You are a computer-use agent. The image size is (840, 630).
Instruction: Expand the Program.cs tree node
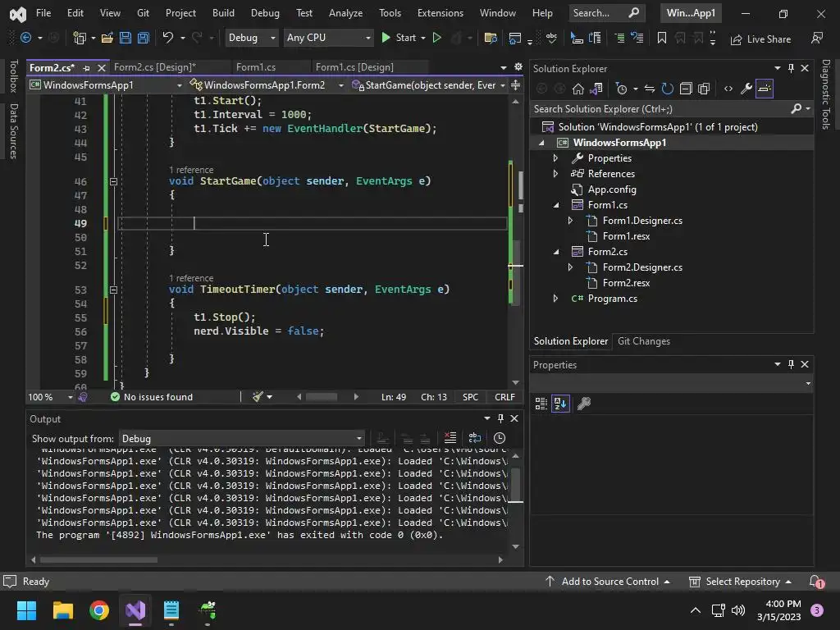click(555, 299)
